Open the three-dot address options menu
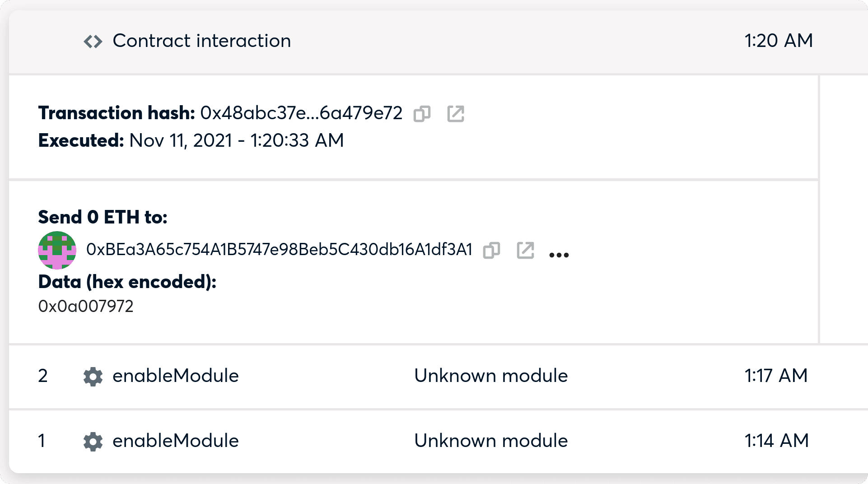 click(559, 255)
